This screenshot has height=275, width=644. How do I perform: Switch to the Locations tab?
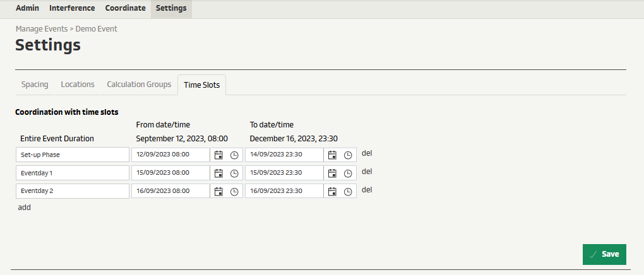coord(78,85)
